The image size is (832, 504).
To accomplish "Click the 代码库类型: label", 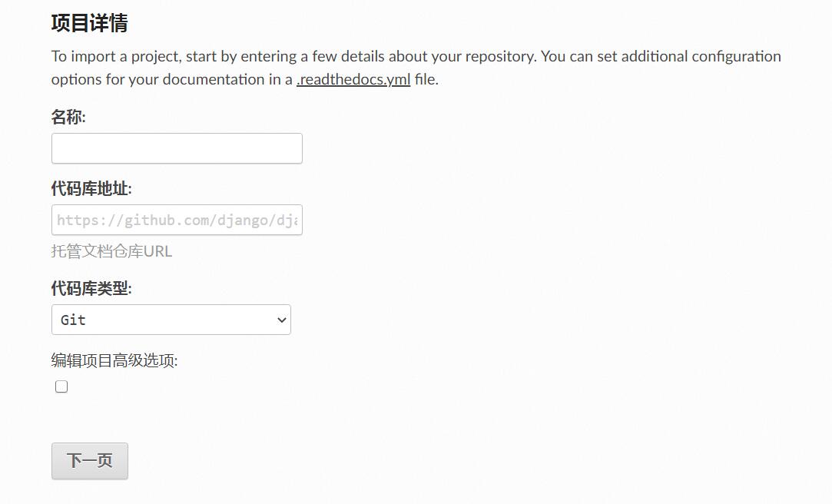I will (91, 289).
